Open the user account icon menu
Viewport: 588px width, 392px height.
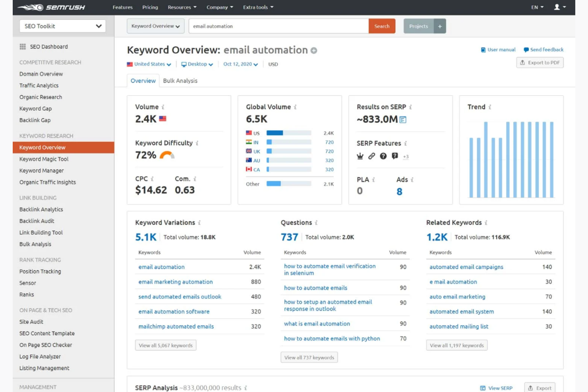tap(559, 7)
